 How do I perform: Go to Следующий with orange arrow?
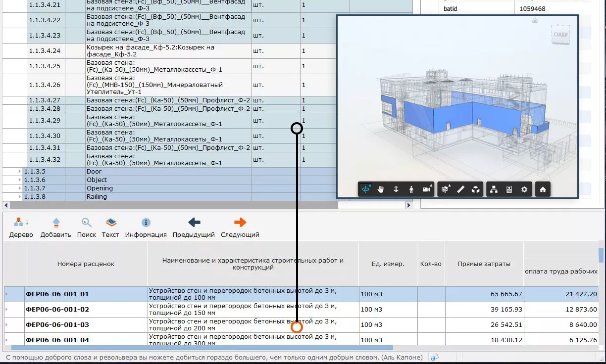(240, 227)
